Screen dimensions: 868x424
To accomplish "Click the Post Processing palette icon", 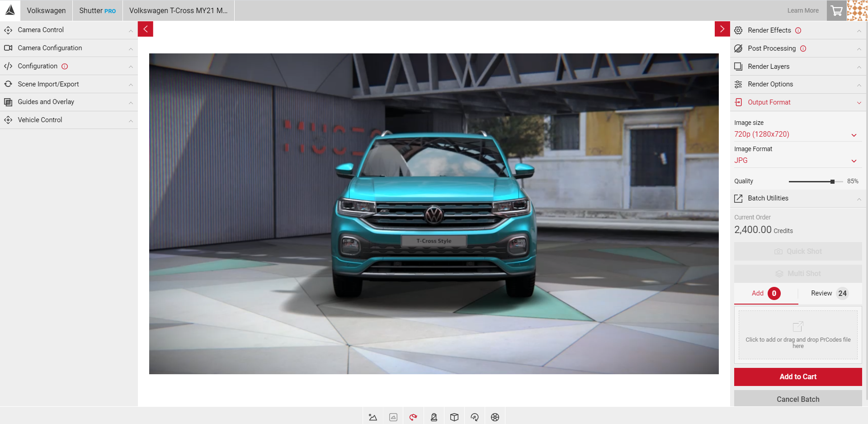I will coord(738,48).
